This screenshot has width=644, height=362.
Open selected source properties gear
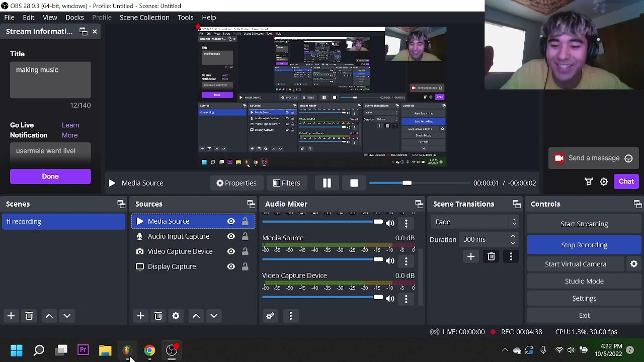(176, 316)
